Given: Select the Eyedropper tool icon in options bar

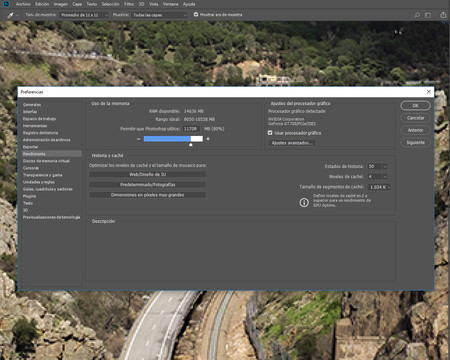Looking at the screenshot, I should (x=10, y=15).
